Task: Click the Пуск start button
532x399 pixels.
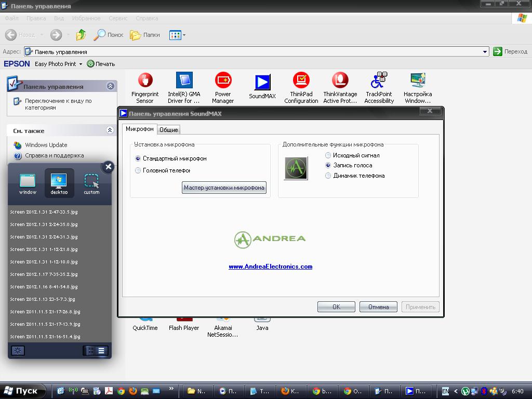Action: 22,391
